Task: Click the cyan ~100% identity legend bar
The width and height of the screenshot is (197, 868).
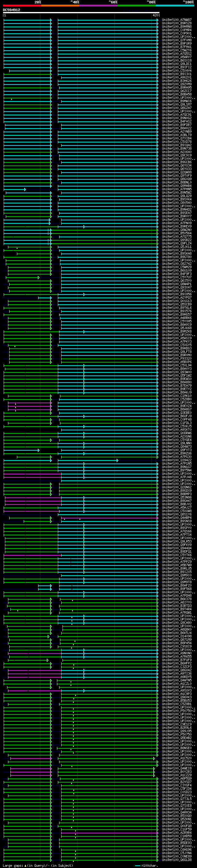Action: [175, 6]
